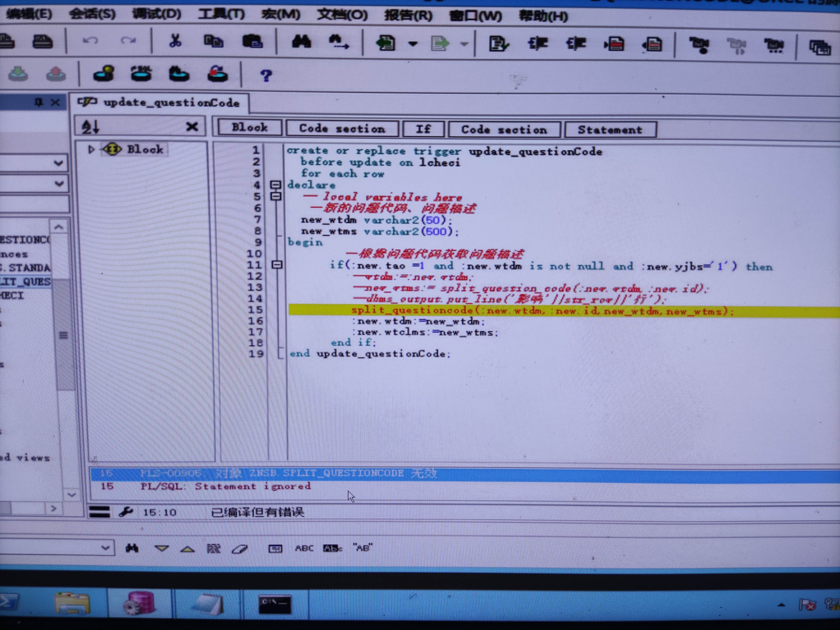Viewport: 840px width, 630px height.
Task: Collapse the if fold at line 11
Action: point(277,265)
